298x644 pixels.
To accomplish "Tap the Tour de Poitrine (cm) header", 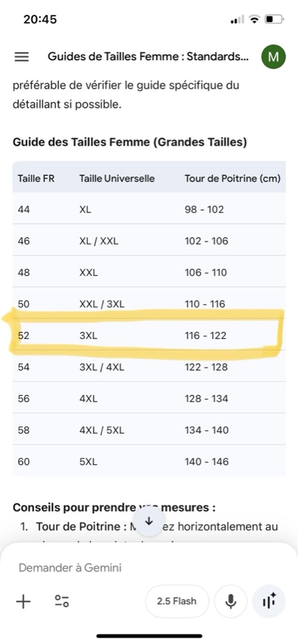I will click(x=232, y=178).
